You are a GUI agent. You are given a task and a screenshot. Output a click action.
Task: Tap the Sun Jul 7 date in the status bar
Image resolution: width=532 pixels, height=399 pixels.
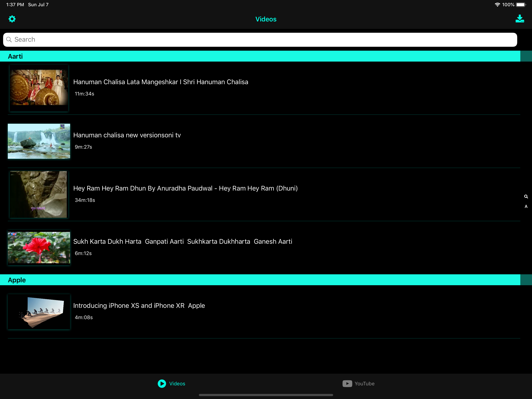[38, 4]
